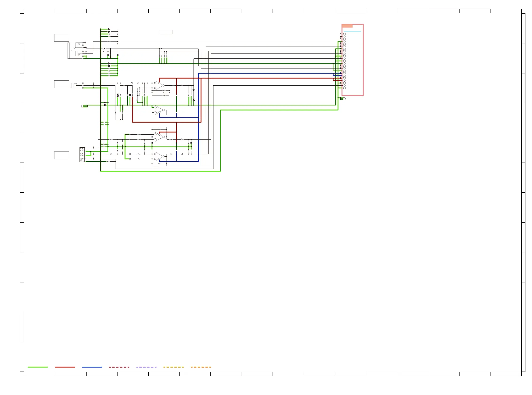532x395 pixels.
Task: Click the triple RCA connector symbol
Action: pos(82,155)
